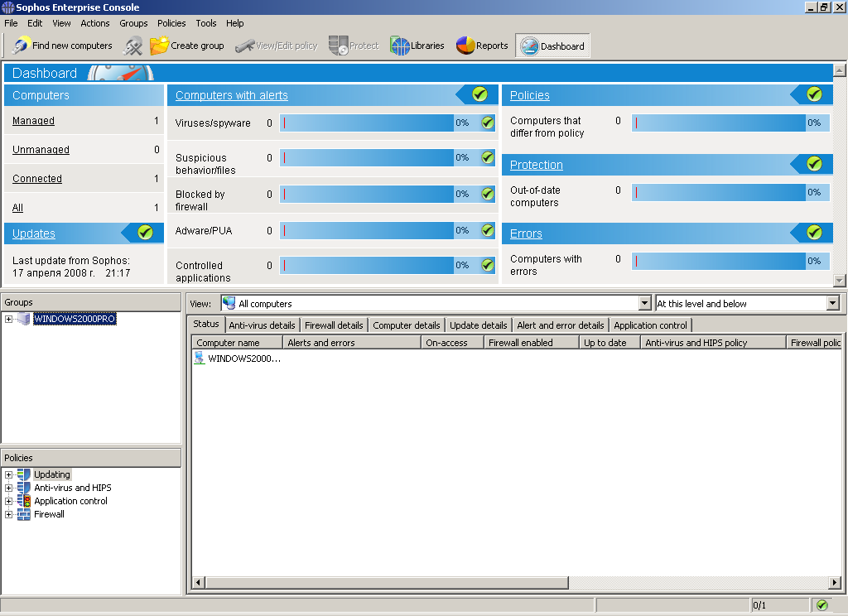Screen dimensions: 848x616
Task: Click the View/Edit policy toolbar icon
Action: click(x=244, y=46)
